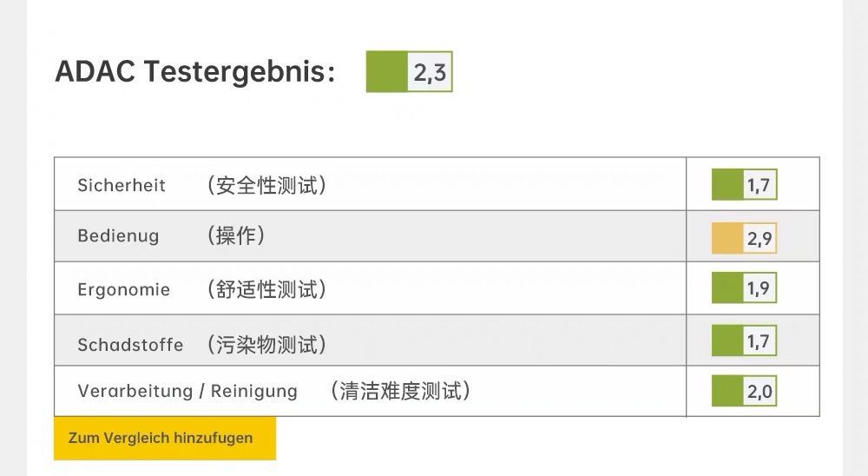868x476 pixels.
Task: Click the 2,0 Verarbeitung / Reinigung score badge
Action: 744,392
